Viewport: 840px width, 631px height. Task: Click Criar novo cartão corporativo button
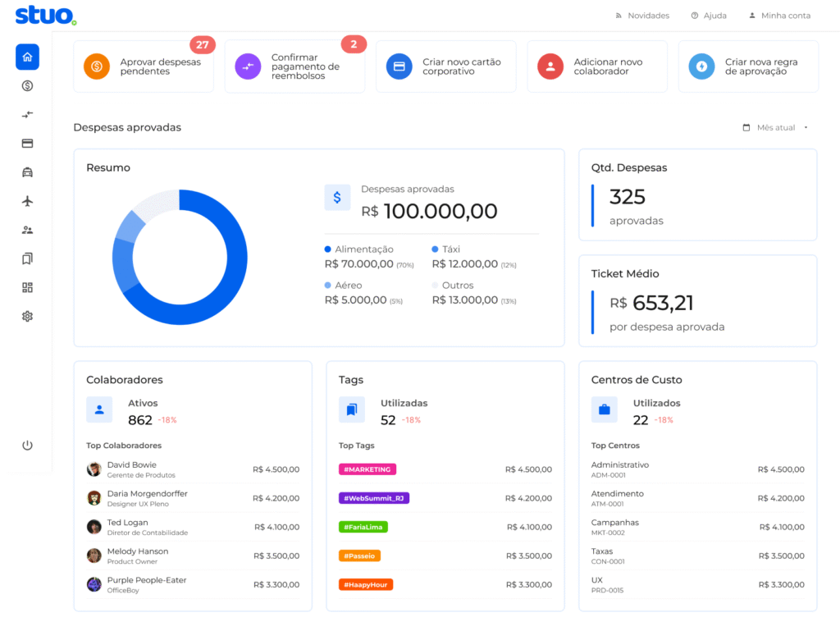pos(445,66)
